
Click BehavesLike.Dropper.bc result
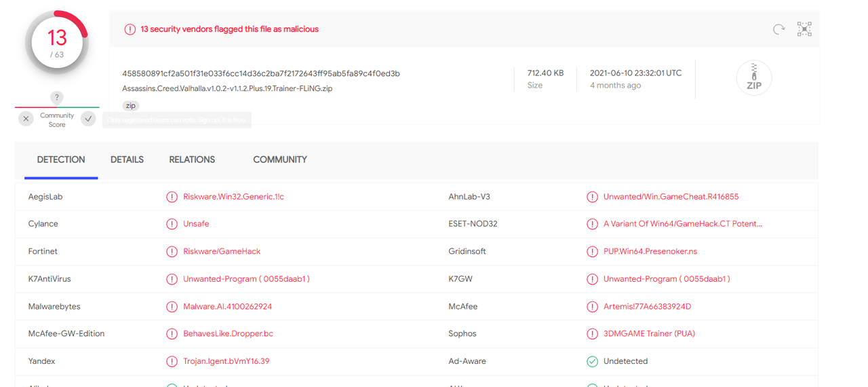coord(228,334)
